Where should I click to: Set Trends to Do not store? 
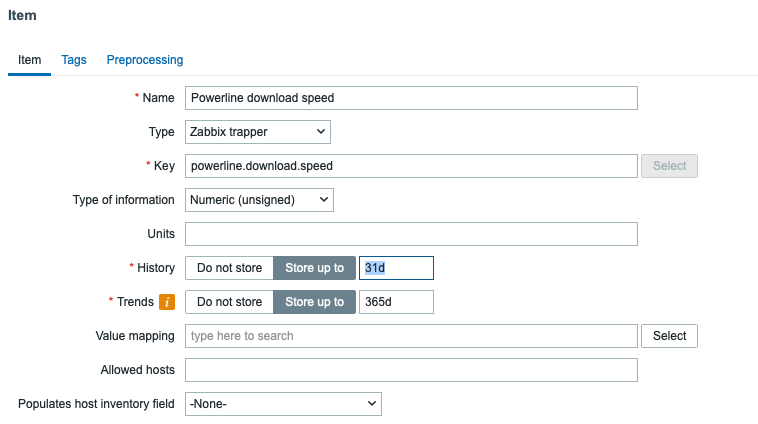pyautogui.click(x=230, y=302)
